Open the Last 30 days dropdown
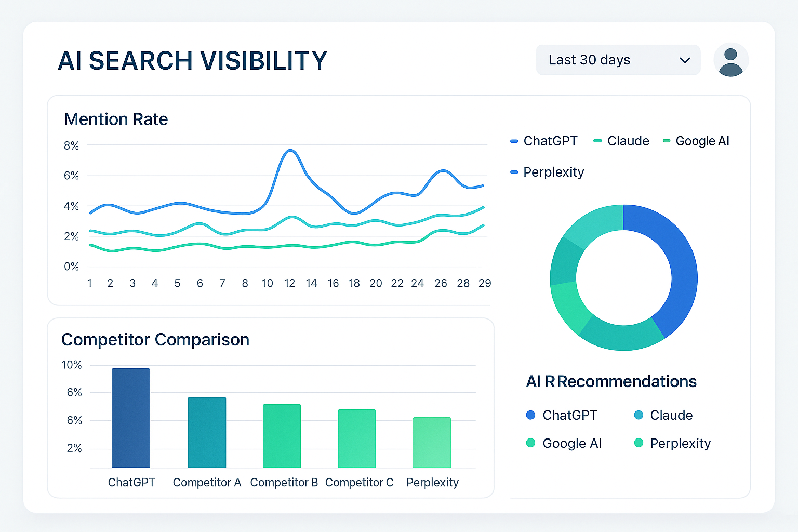 (618, 60)
